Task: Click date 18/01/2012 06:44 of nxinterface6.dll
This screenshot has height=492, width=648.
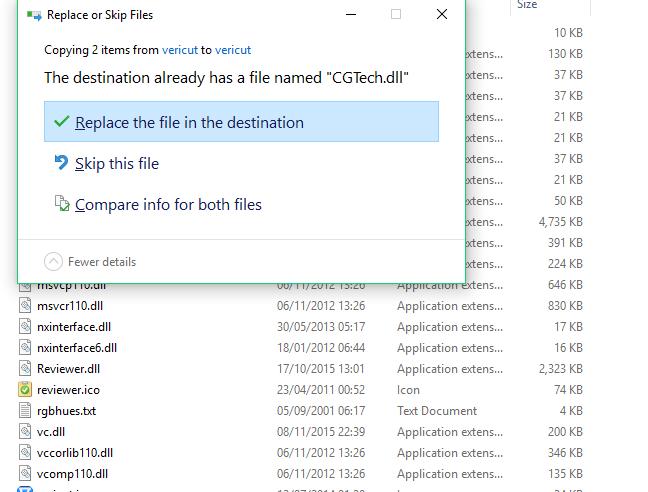Action: [321, 348]
